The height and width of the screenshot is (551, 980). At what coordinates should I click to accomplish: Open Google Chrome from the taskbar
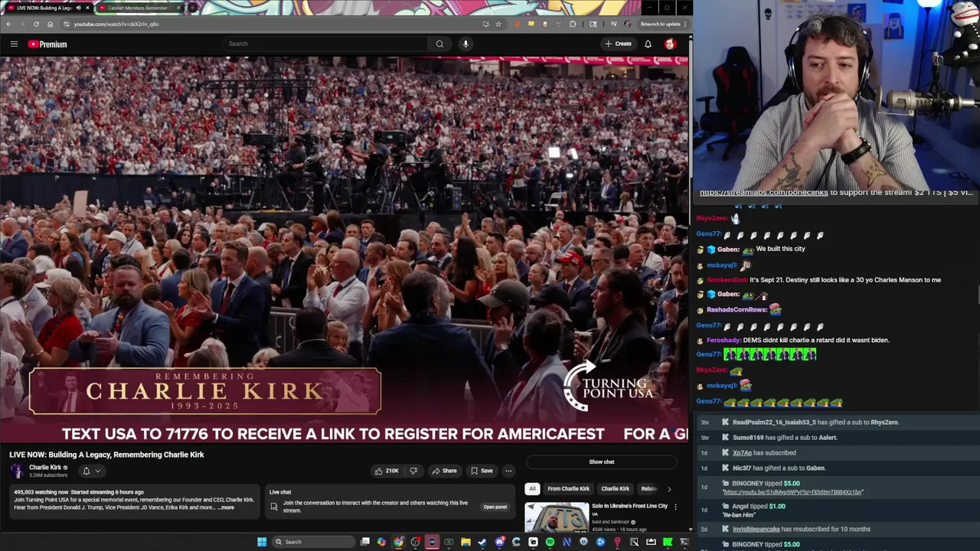(x=399, y=542)
